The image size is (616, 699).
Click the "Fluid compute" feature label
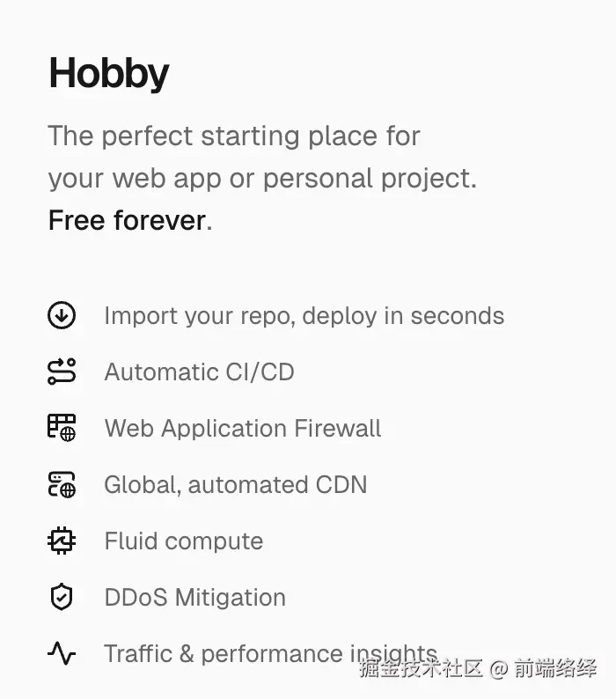click(183, 541)
